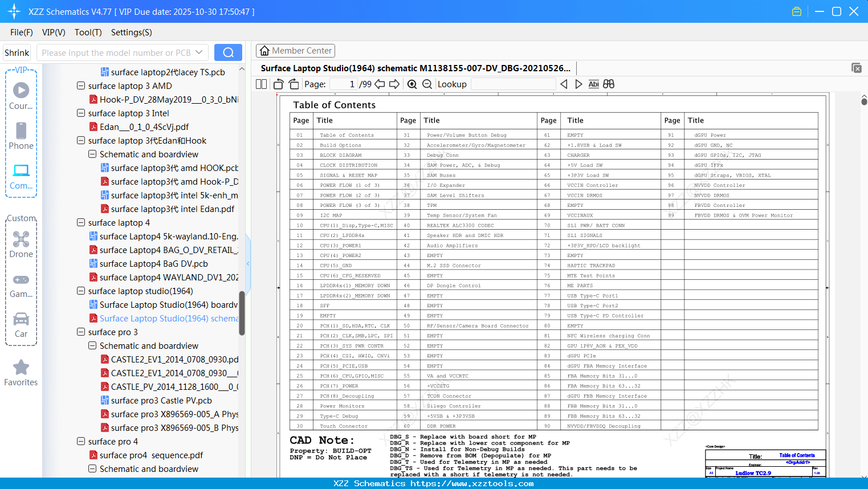Collapse the surface laptop 3 Intel node
Viewport: 868px width, 489px height.
coord(81,113)
